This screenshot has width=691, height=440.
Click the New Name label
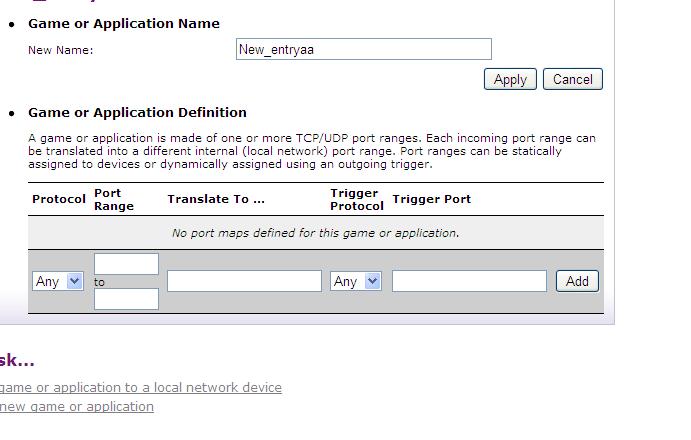coord(61,50)
